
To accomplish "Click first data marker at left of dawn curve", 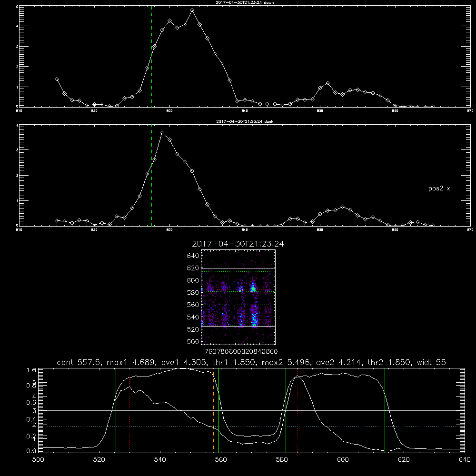I will [57, 79].
